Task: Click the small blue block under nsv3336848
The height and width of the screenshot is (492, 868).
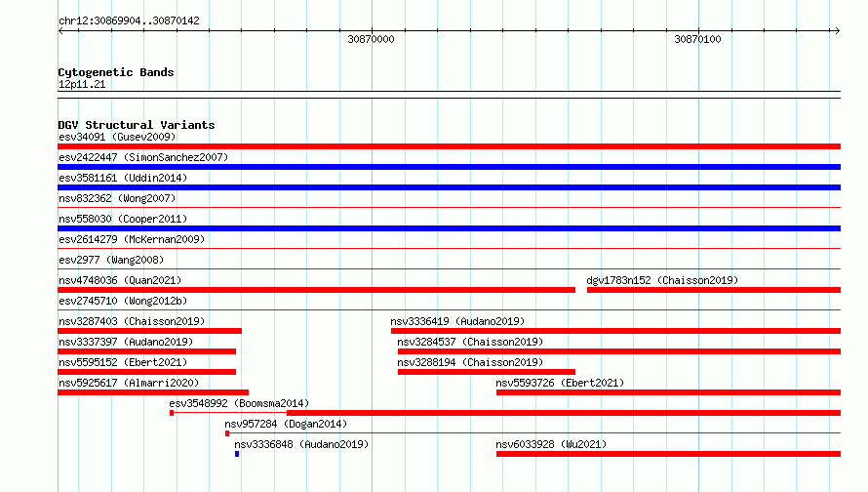Action: click(237, 454)
